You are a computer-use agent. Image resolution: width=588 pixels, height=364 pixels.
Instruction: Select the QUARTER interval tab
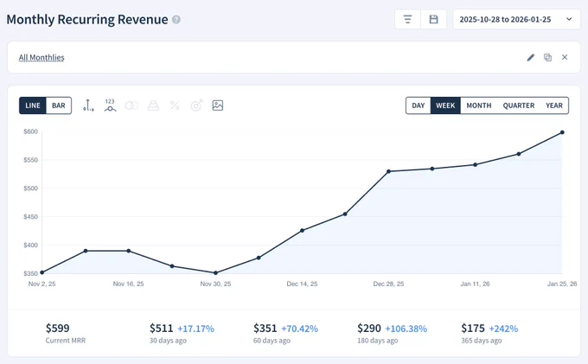pyautogui.click(x=519, y=105)
